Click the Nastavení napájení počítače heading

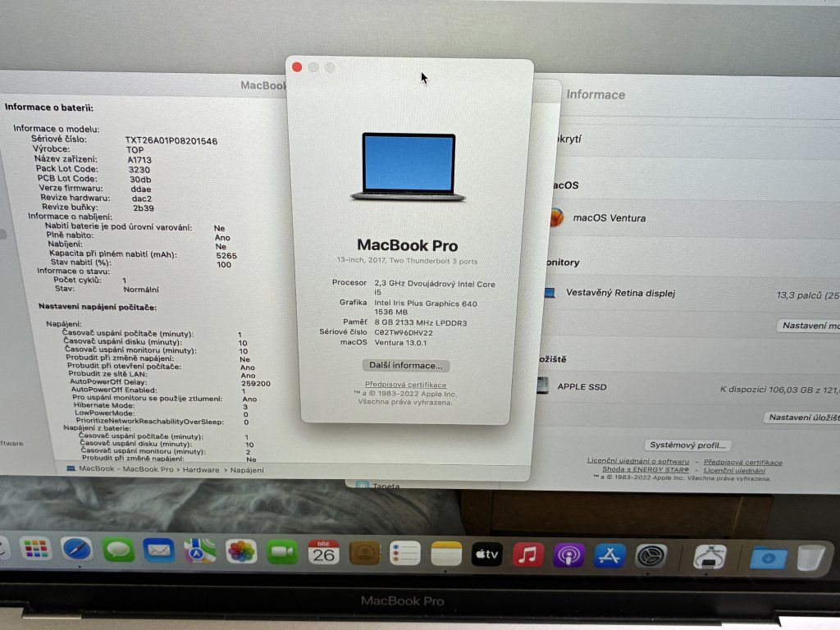click(x=98, y=307)
